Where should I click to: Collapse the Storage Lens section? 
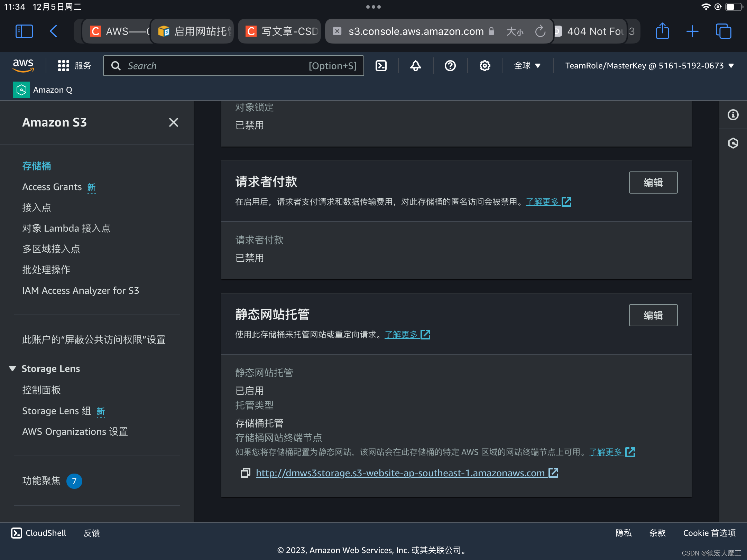coord(12,368)
